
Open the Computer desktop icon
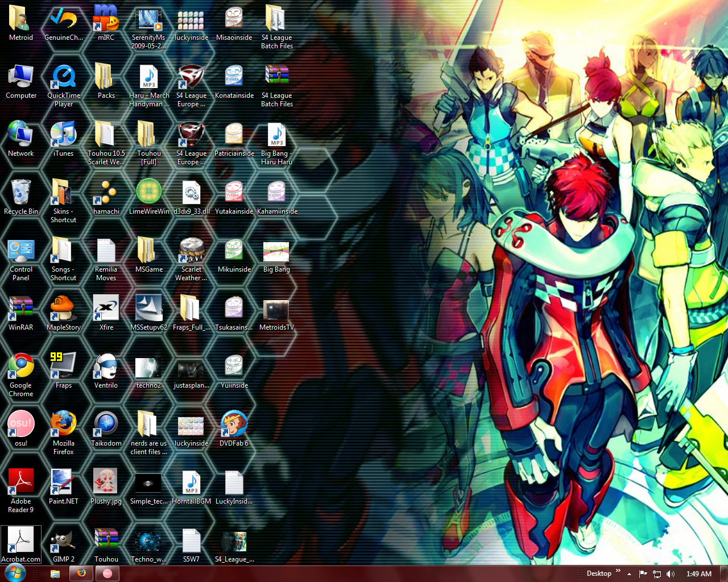(x=21, y=81)
